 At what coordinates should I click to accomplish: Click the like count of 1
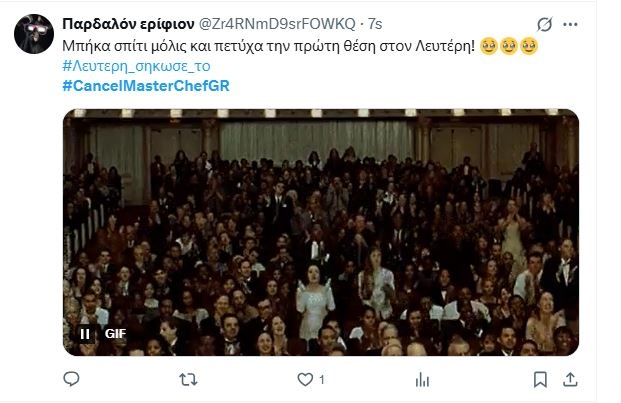(322, 380)
